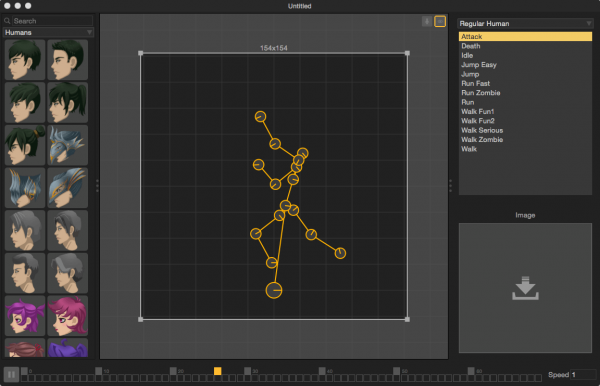This screenshot has height=386, width=600.
Task: Open the Humans category dropdown
Action: tap(48, 33)
